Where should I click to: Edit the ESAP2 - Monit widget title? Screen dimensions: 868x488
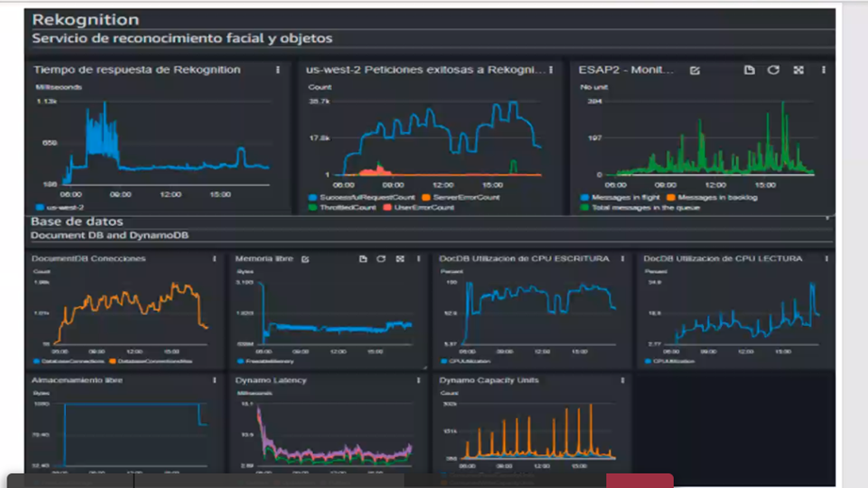point(695,71)
